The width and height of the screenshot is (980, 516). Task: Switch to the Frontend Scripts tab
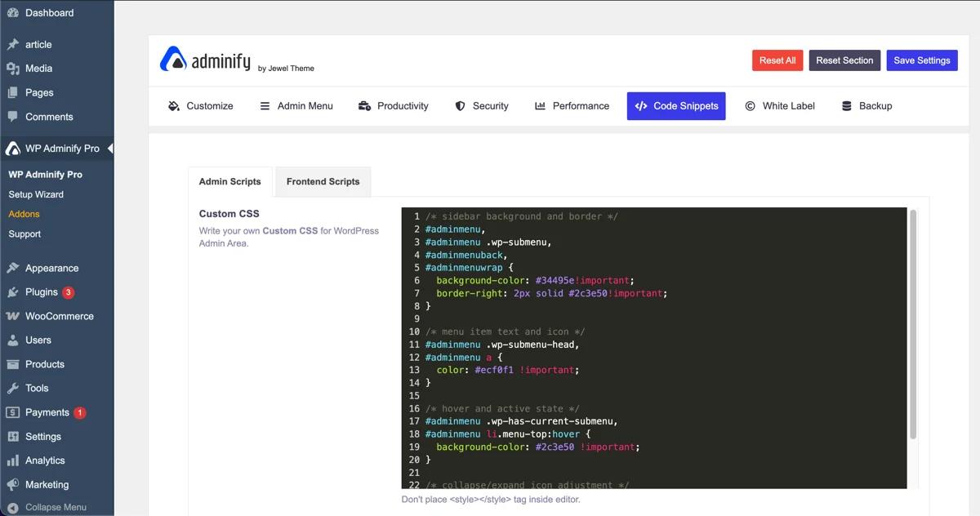click(323, 182)
